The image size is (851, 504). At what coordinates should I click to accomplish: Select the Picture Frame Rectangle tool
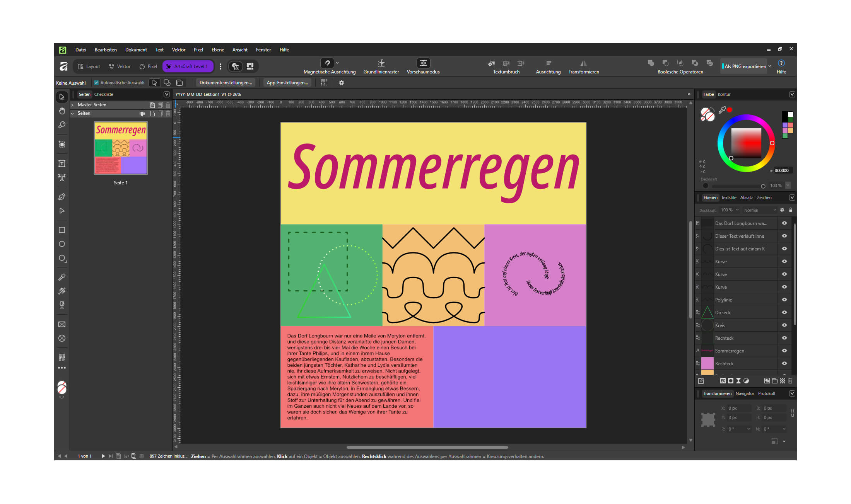point(62,324)
